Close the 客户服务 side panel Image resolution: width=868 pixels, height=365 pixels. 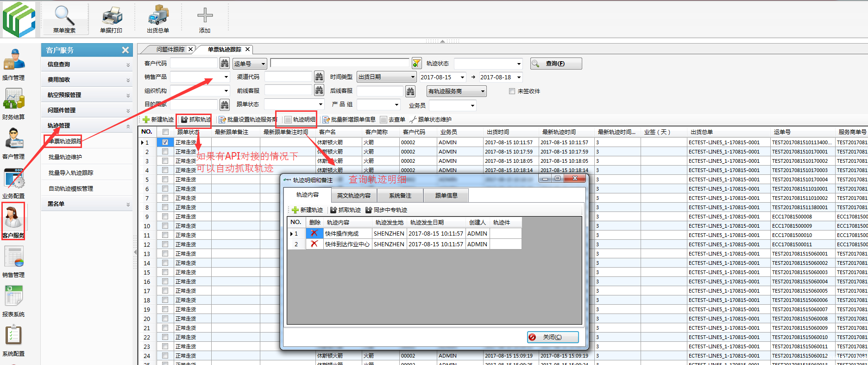point(126,50)
